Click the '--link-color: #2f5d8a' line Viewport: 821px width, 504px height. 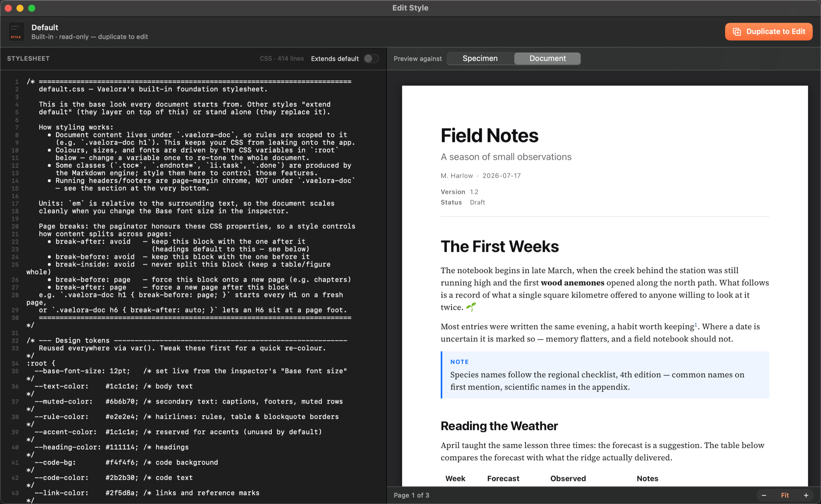pyautogui.click(x=147, y=493)
